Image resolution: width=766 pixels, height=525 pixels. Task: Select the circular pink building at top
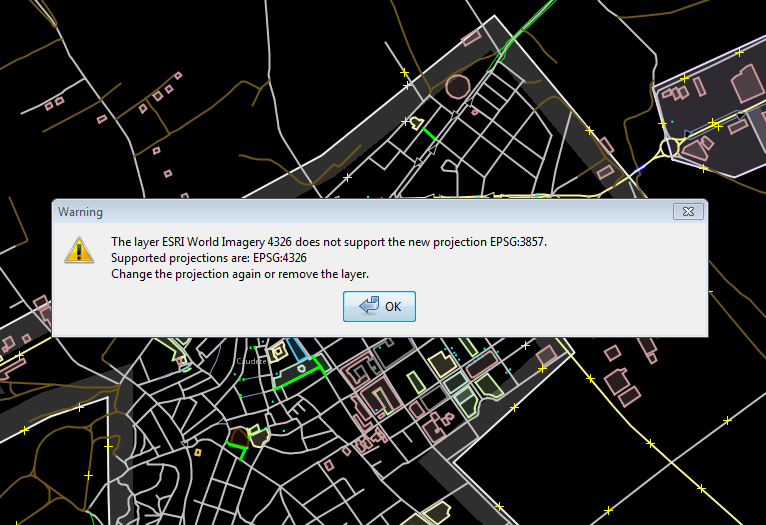click(x=458, y=85)
